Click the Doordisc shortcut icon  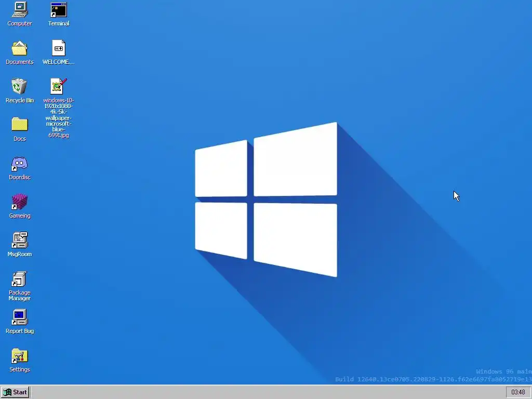(x=20, y=164)
